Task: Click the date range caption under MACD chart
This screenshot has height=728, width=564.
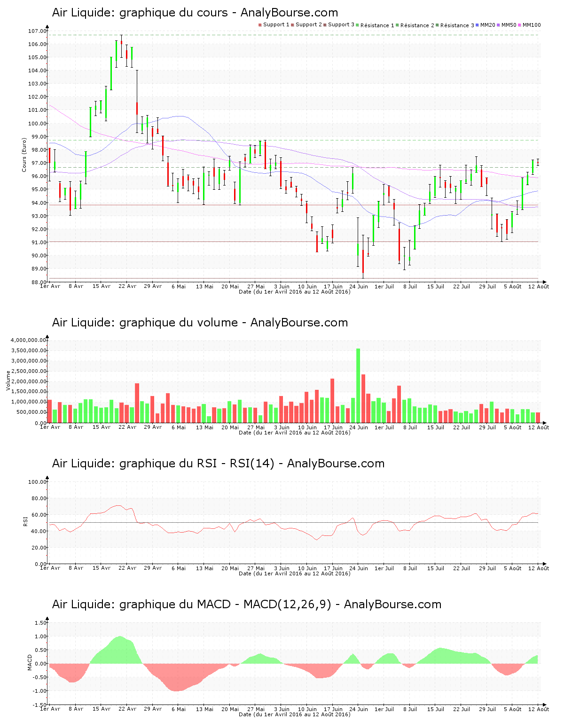Action: (295, 714)
